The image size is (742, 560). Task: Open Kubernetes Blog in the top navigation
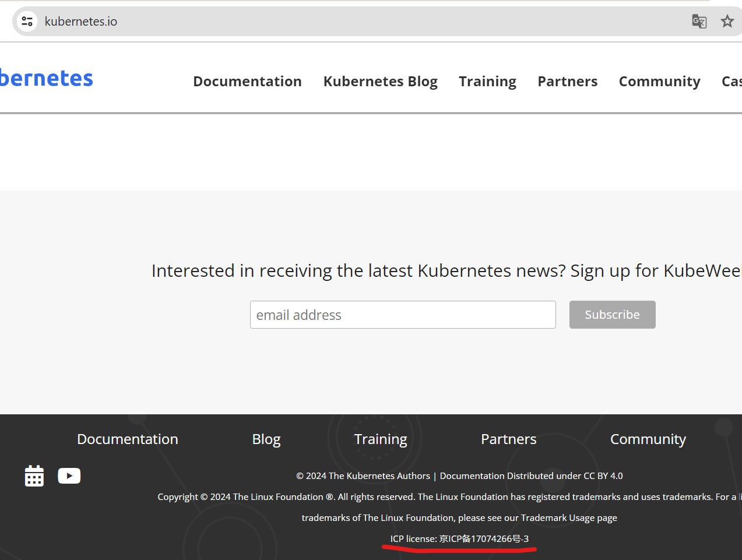(x=380, y=82)
